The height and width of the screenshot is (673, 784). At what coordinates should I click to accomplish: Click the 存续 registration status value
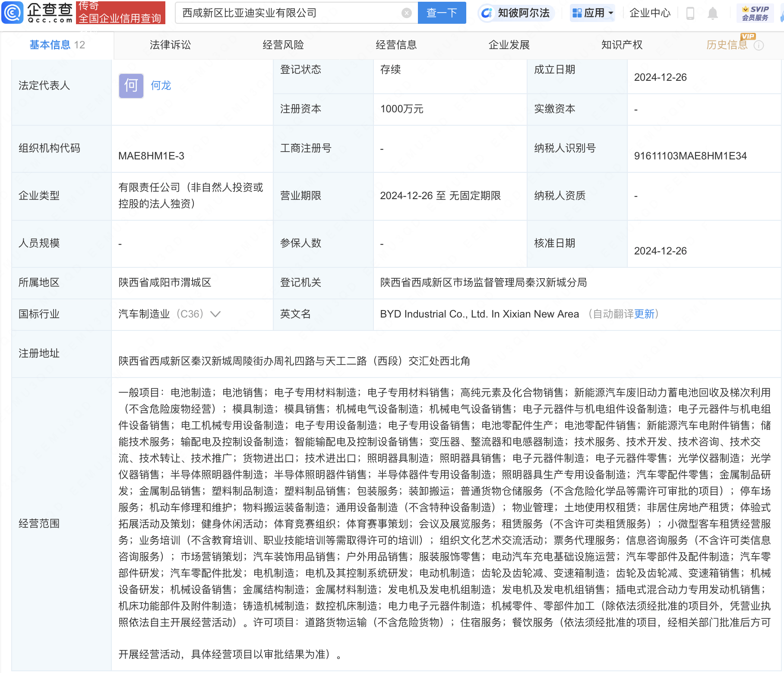(x=391, y=70)
